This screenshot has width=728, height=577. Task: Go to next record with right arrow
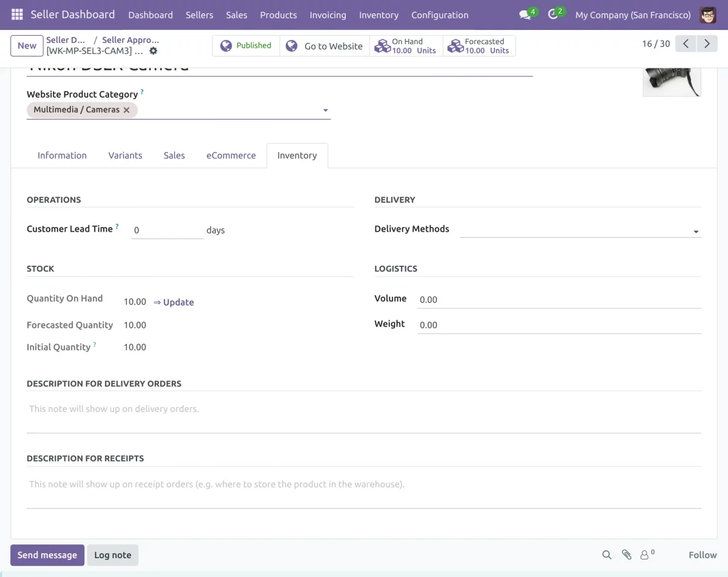click(707, 44)
